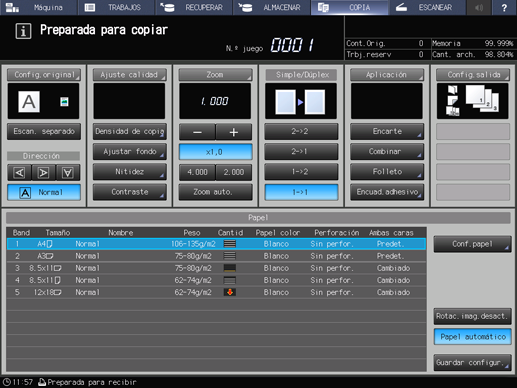Click the job list icon in TRABAJOS tab
Viewport: 517px width, 388px height.
coord(90,7)
